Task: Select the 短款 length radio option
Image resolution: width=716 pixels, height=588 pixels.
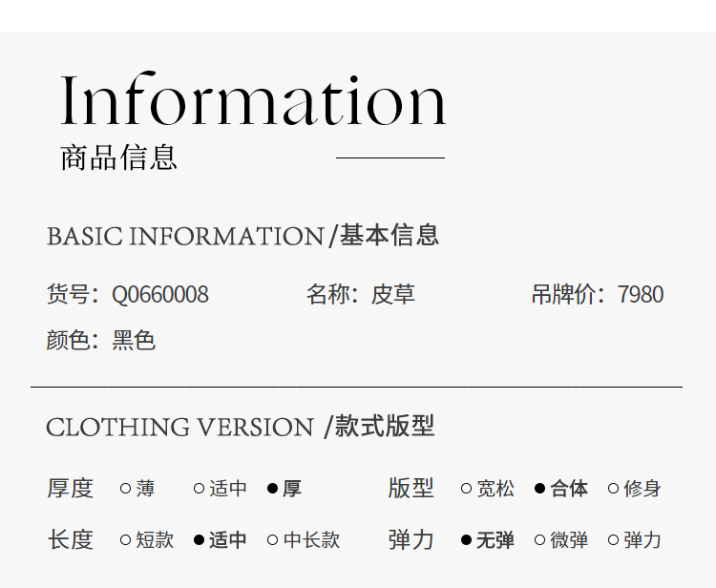Action: coord(147,540)
